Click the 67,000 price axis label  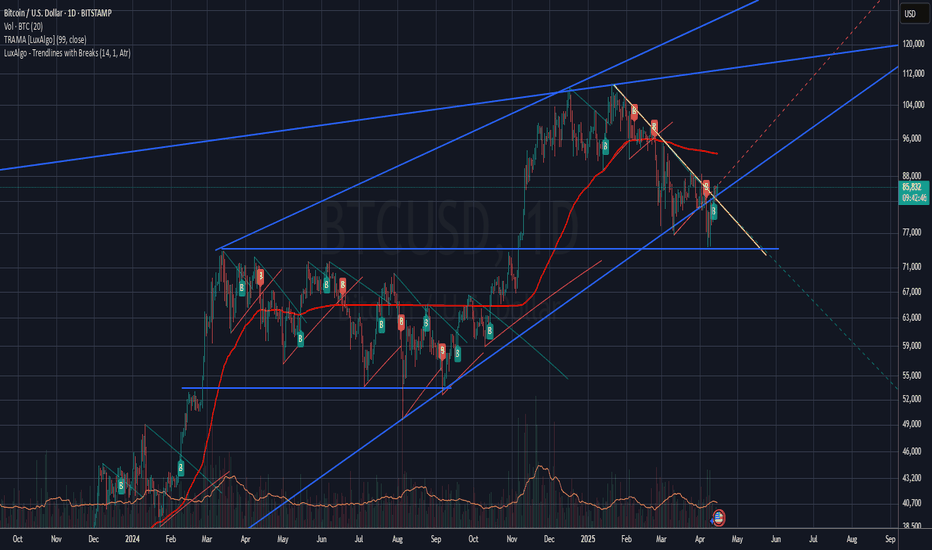[911, 291]
